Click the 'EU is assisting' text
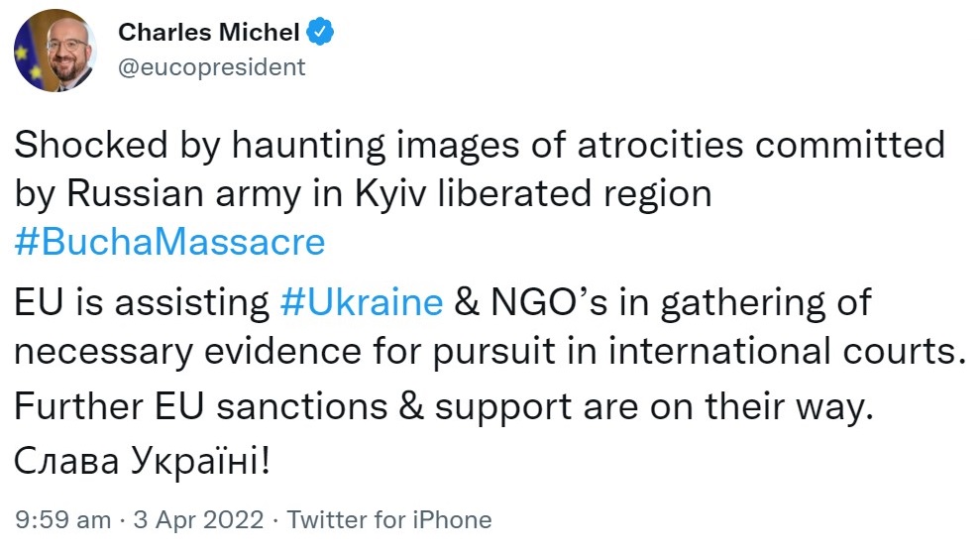The width and height of the screenshot is (980, 553). (x=142, y=302)
